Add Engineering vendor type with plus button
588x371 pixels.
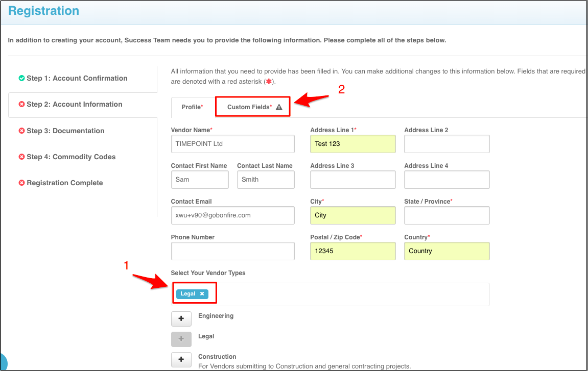181,319
